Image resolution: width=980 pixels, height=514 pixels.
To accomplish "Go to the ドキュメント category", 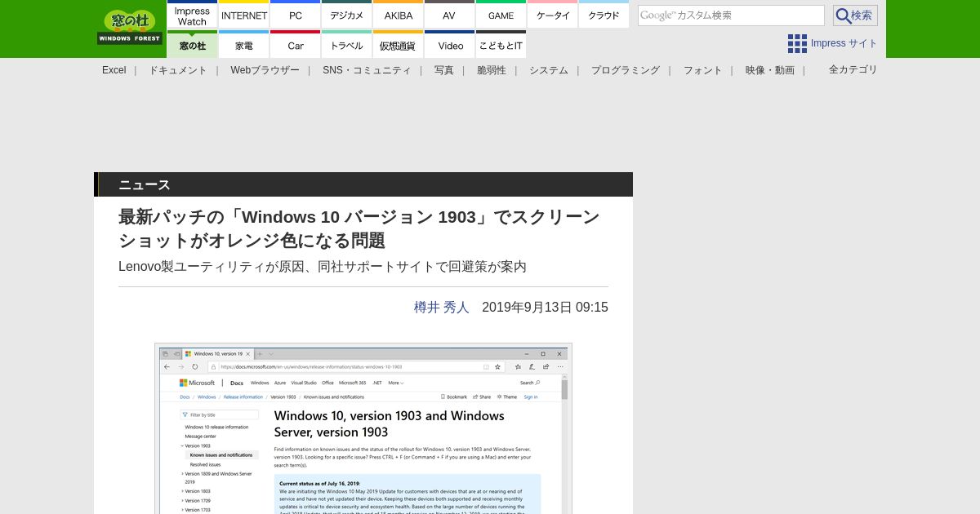I will pyautogui.click(x=178, y=70).
